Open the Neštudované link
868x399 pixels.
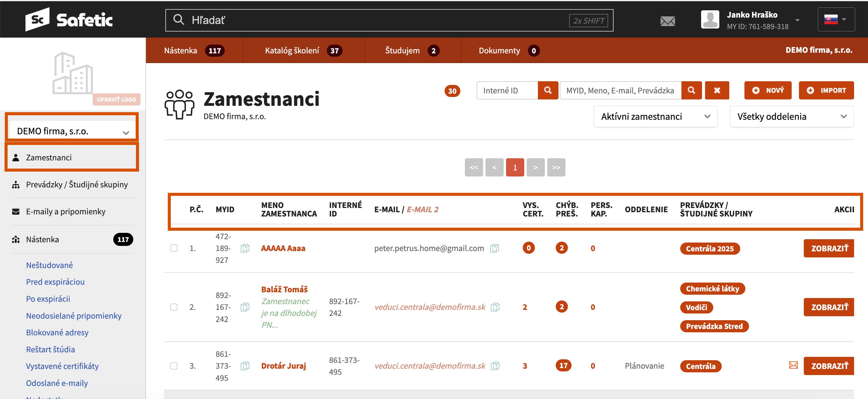[50, 265]
